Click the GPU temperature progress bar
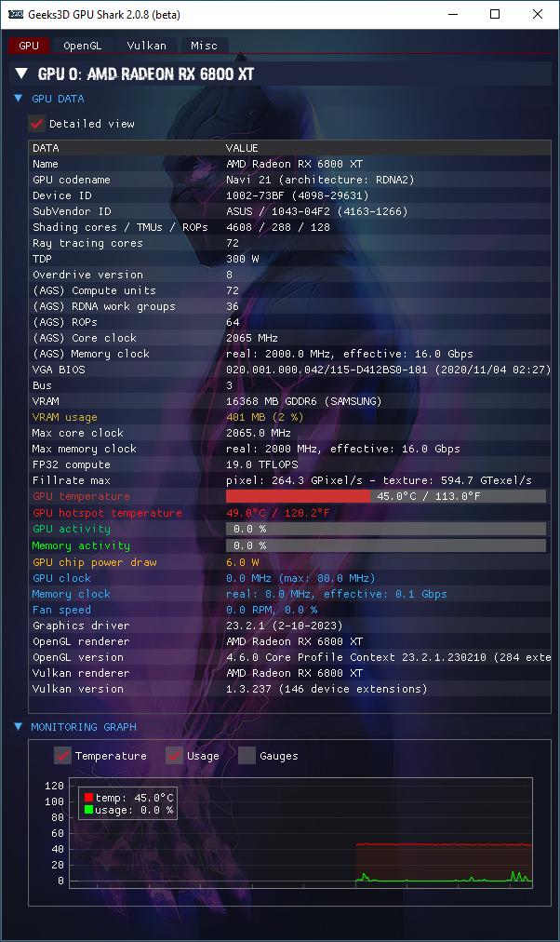 coord(386,496)
